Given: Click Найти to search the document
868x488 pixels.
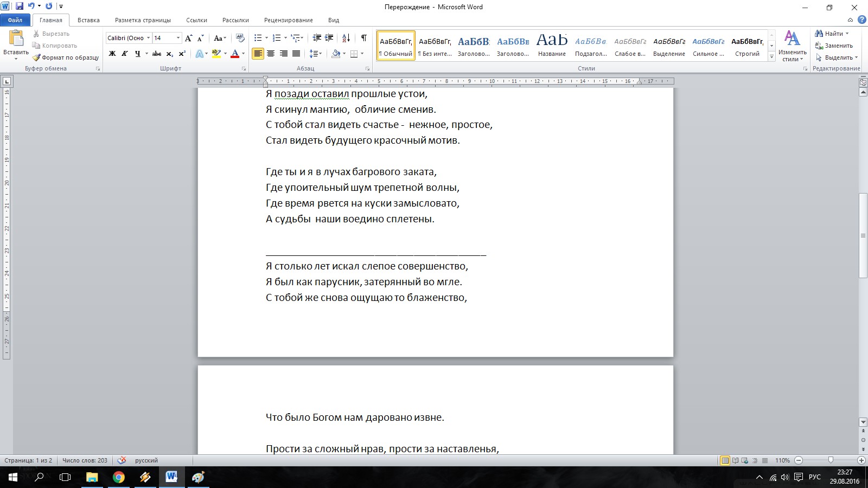Looking at the screenshot, I should [x=832, y=34].
